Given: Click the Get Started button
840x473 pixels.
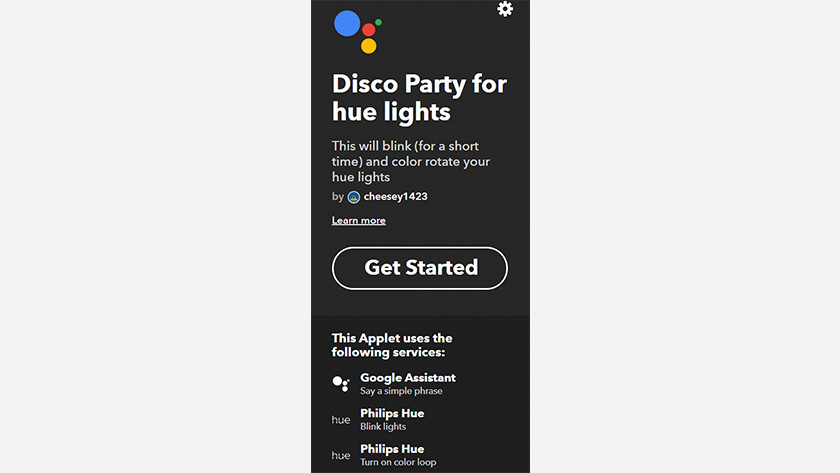Looking at the screenshot, I should (x=419, y=268).
